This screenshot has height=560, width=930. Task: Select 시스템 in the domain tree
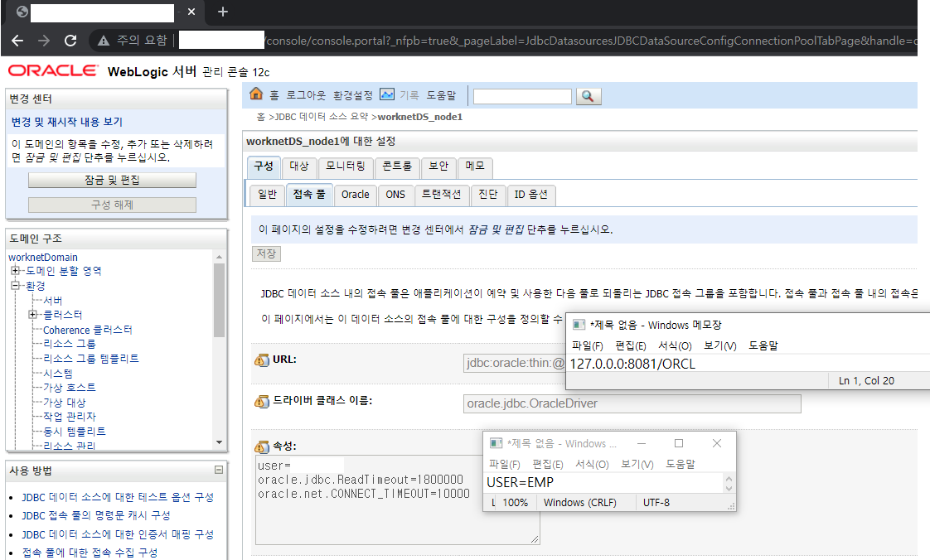pyautogui.click(x=58, y=374)
